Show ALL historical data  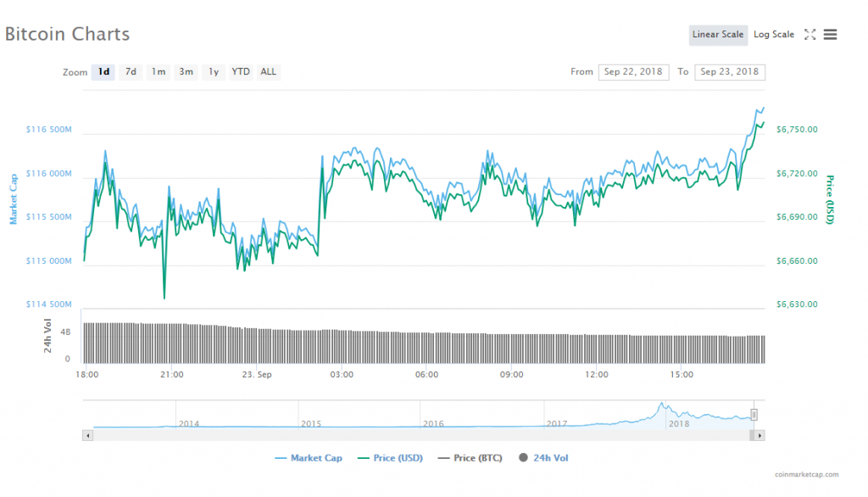tap(268, 72)
